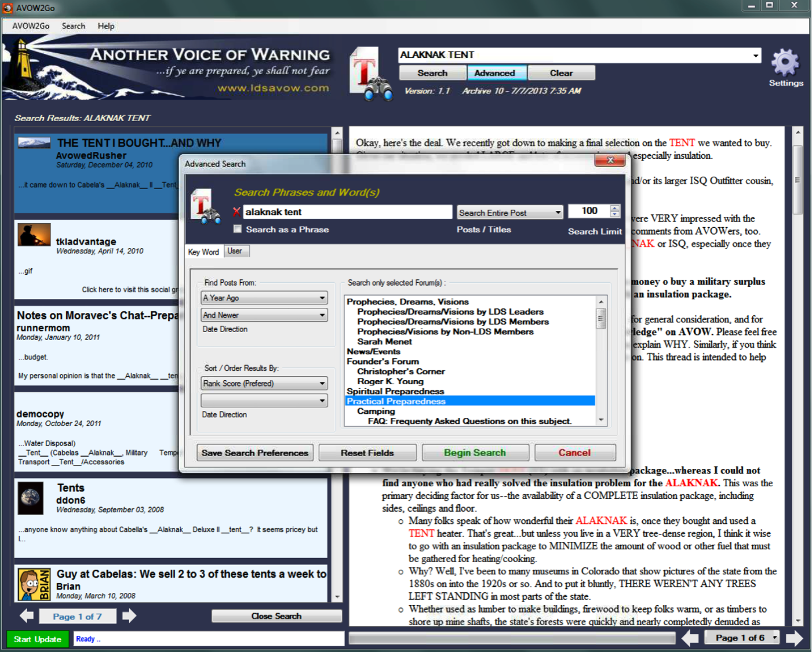This screenshot has width=812, height=652.
Task: Open the Help menu
Action: tap(105, 26)
